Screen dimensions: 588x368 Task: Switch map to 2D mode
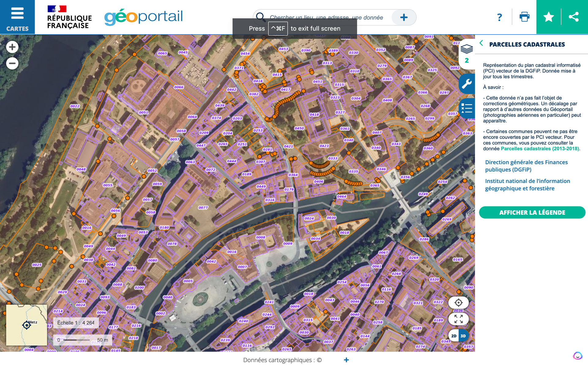(454, 336)
